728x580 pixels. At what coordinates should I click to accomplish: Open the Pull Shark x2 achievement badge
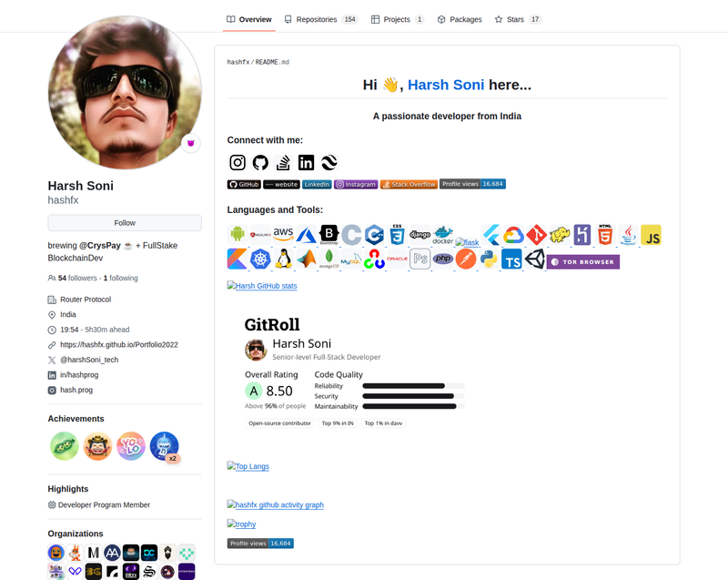pyautogui.click(x=165, y=446)
